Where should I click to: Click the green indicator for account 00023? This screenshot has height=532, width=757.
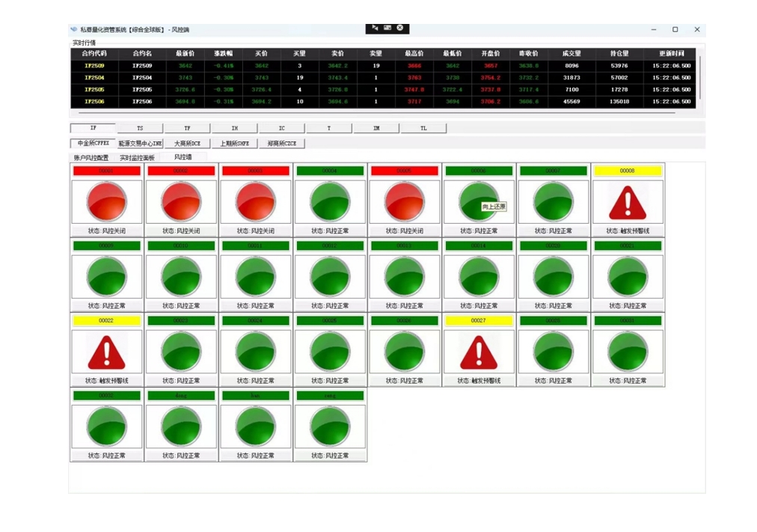click(x=181, y=352)
